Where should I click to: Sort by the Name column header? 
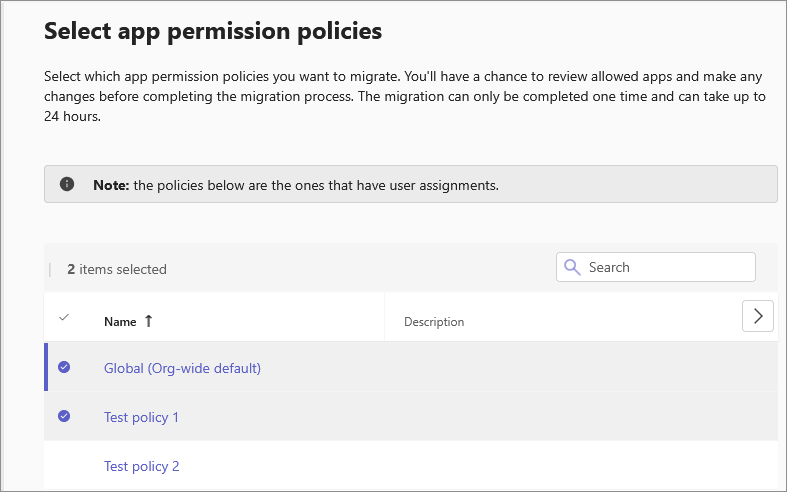pos(120,321)
